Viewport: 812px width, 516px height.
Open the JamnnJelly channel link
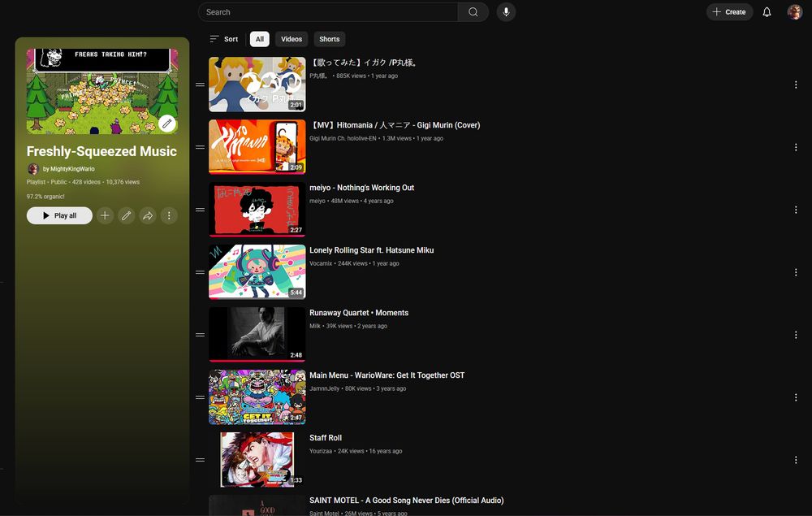(325, 388)
